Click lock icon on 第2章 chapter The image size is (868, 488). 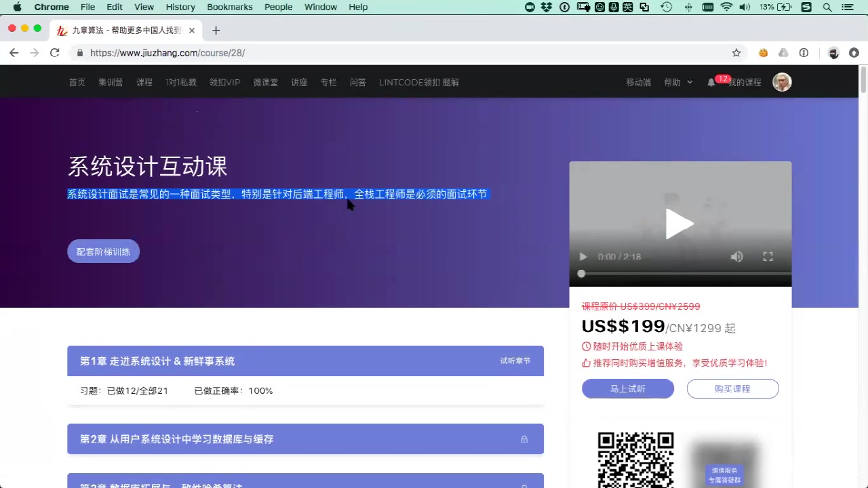coord(524,439)
